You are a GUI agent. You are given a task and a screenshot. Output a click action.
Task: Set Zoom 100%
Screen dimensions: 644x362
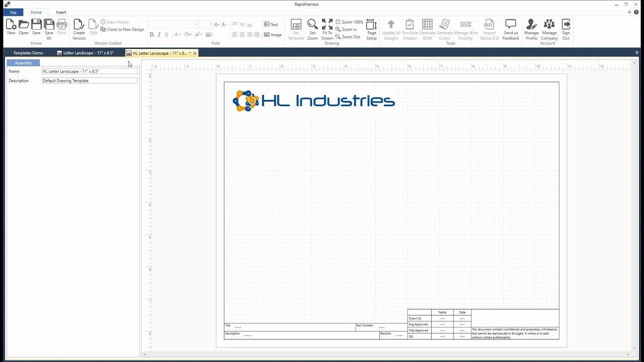pyautogui.click(x=349, y=22)
